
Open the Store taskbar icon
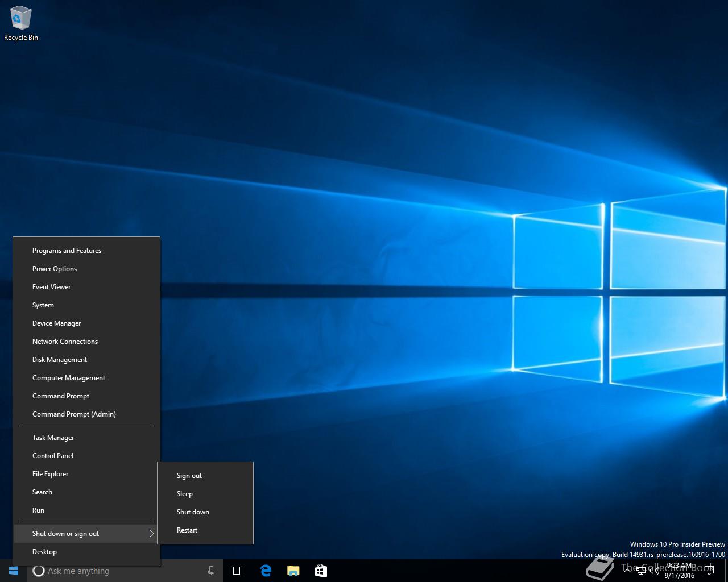click(x=321, y=571)
